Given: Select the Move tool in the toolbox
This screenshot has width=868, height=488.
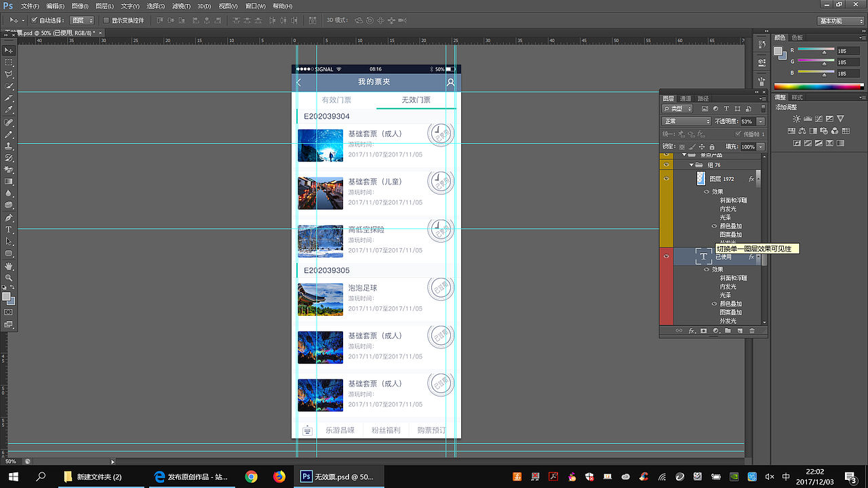Looking at the screenshot, I should [9, 50].
